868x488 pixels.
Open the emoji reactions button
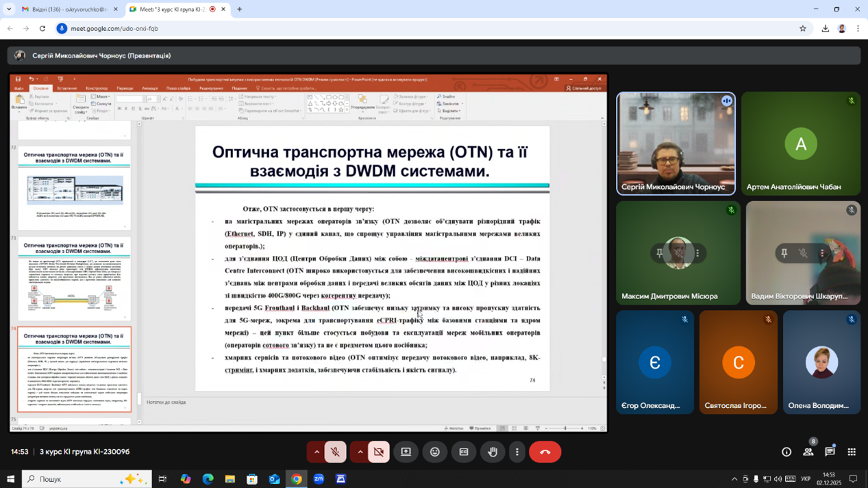pos(435,452)
